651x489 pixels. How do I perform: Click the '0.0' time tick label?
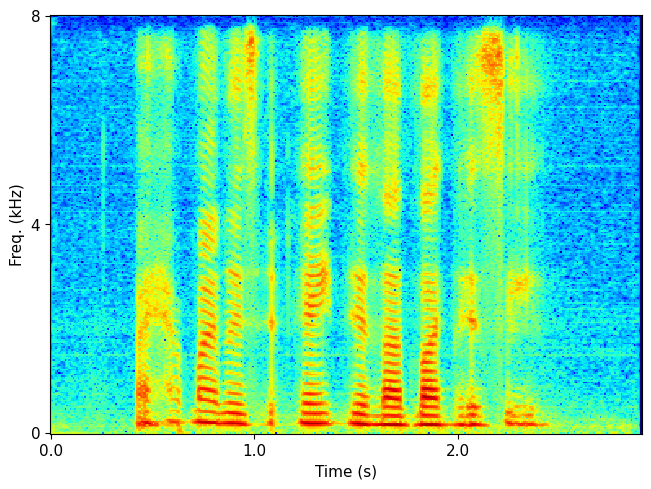[51, 450]
